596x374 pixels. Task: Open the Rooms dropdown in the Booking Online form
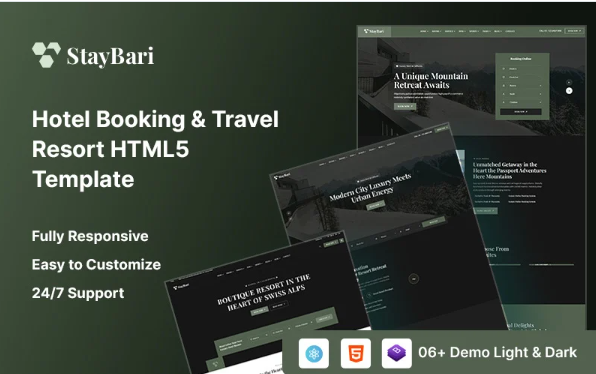[x=522, y=86]
